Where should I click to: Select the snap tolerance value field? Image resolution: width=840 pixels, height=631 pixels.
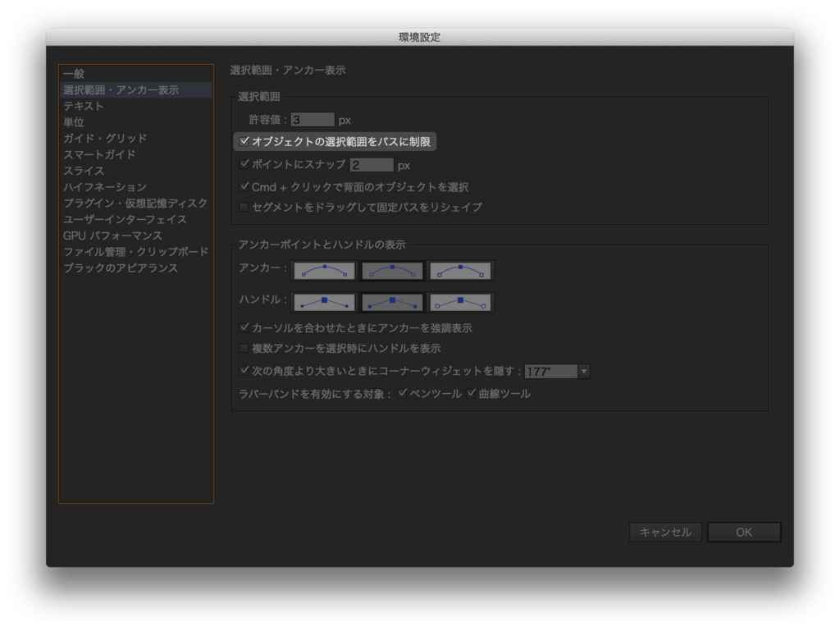(373, 164)
